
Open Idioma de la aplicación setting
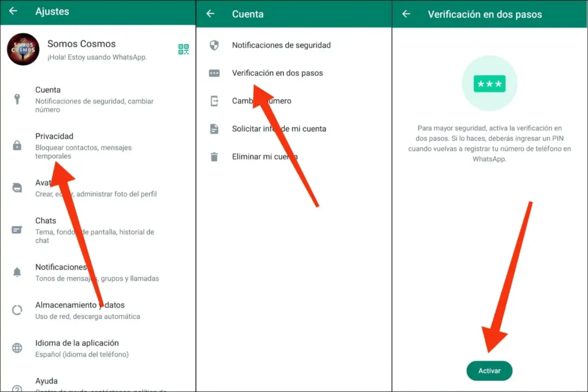[x=98, y=348]
